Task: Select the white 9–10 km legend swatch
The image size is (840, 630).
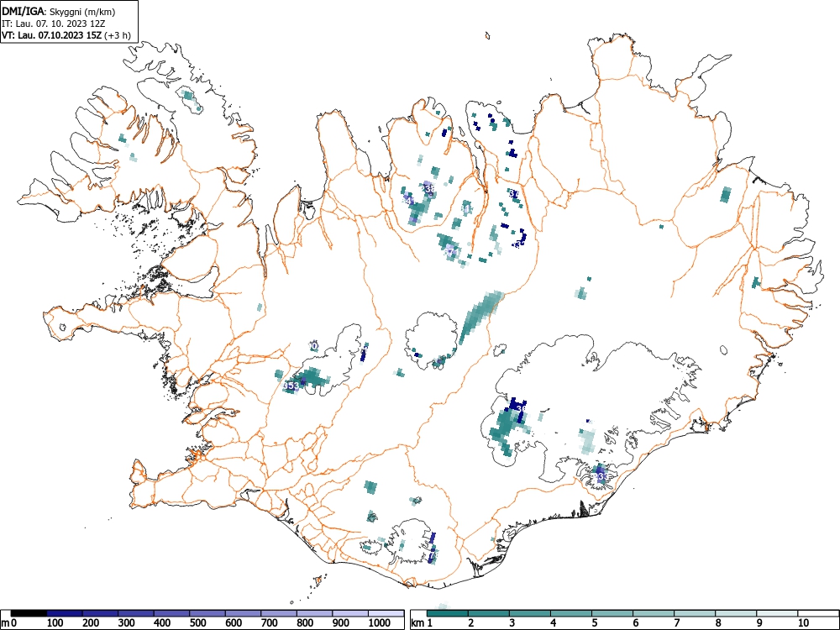Action: point(777,613)
